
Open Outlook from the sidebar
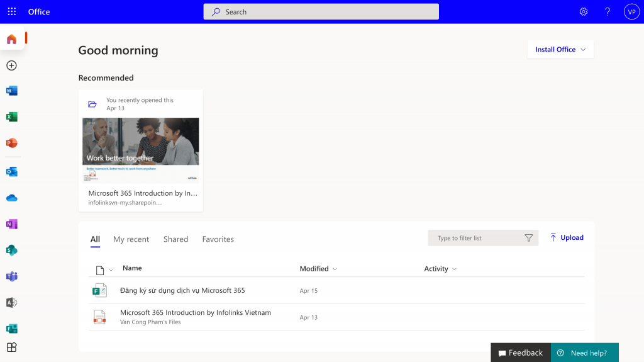11,171
